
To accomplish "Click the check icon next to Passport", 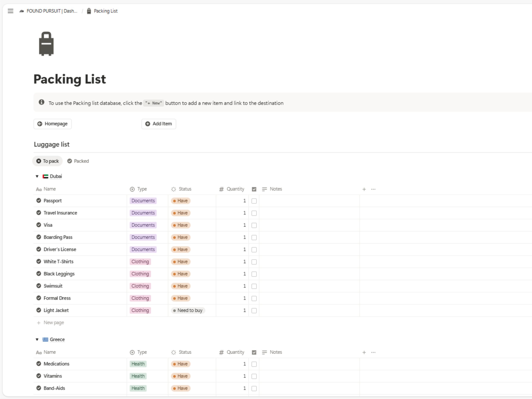I will click(x=39, y=201).
